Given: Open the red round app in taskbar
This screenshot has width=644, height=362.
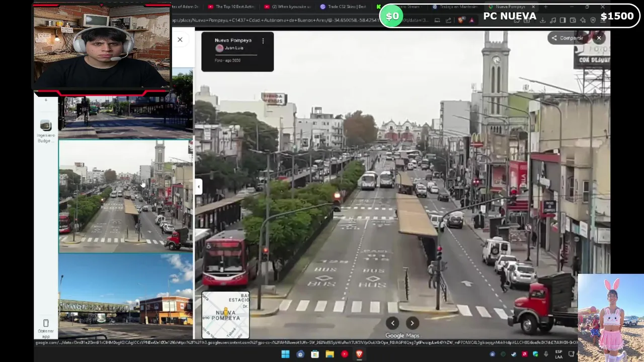Looking at the screenshot, I should coord(345,354).
